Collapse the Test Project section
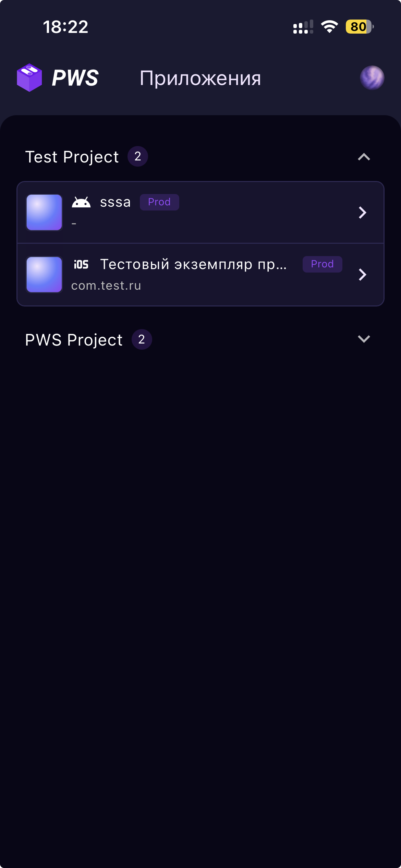This screenshot has width=401, height=868. tap(364, 157)
